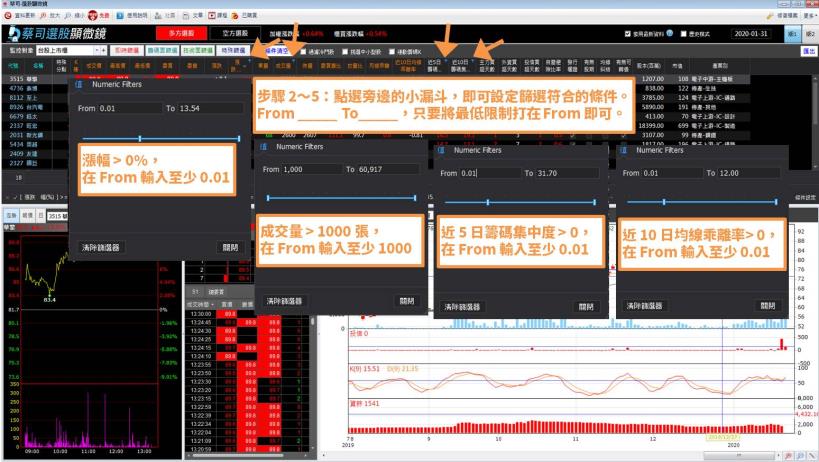Click filter icon in 1,000–60,917 Numeric Filters popup
The height and width of the screenshot is (462, 819).
click(x=264, y=147)
